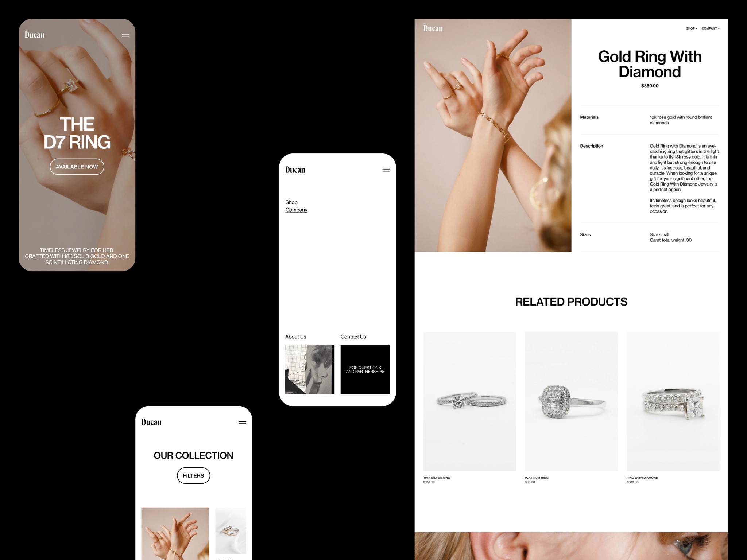Expand the About Us section in mobile overlay
The height and width of the screenshot is (560, 747).
(296, 337)
